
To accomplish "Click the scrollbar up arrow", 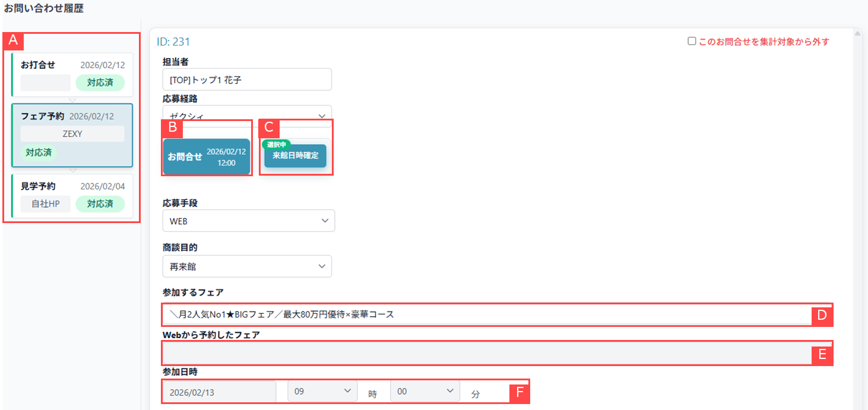I will [858, 33].
